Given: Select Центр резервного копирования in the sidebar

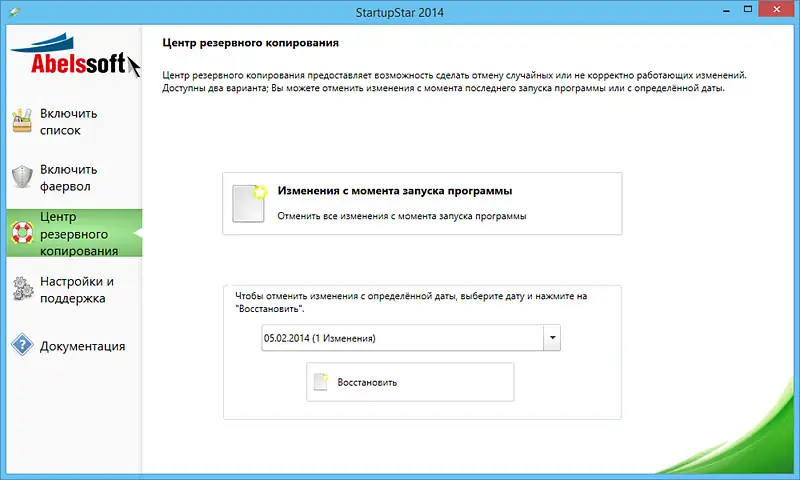Looking at the screenshot, I should pos(74,233).
